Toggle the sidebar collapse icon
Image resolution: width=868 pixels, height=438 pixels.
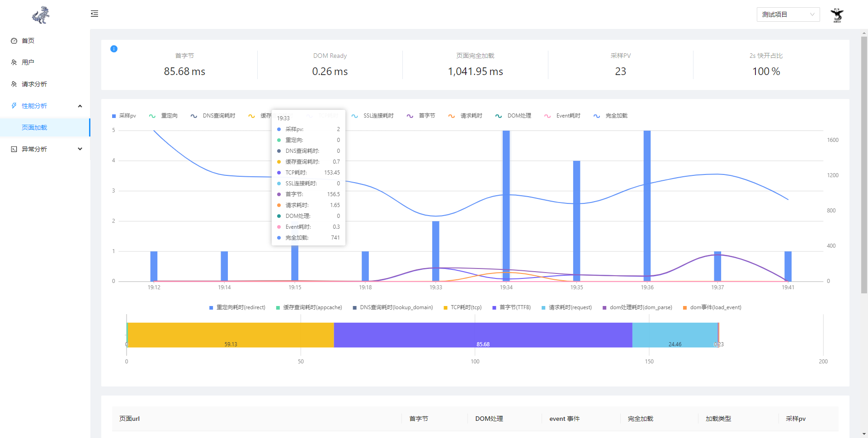point(94,14)
